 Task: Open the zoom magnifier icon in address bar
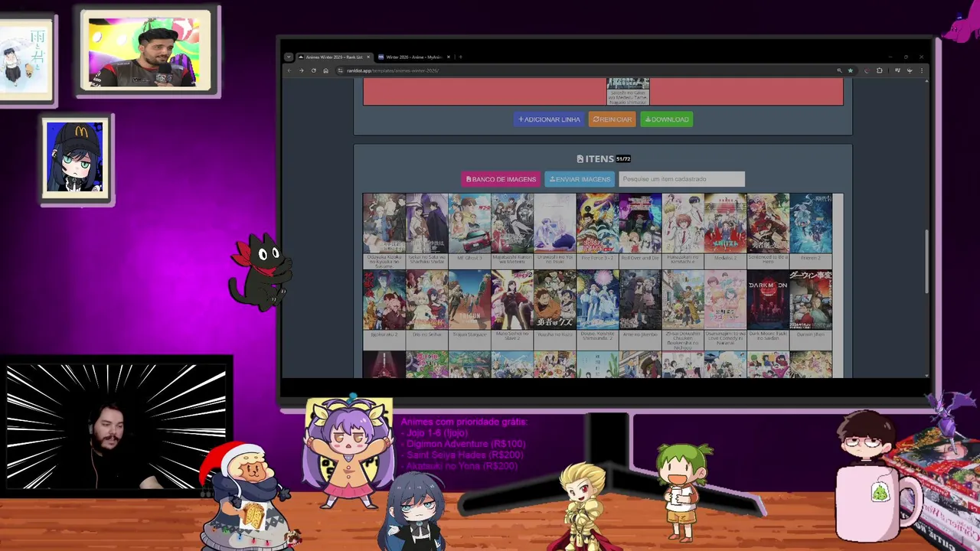click(x=839, y=70)
